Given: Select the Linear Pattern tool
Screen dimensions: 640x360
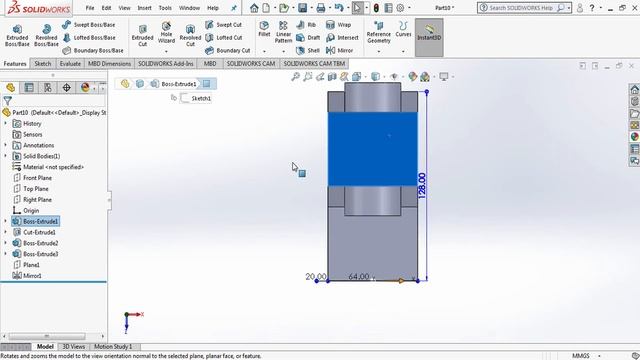Looking at the screenshot, I should coord(283,32).
